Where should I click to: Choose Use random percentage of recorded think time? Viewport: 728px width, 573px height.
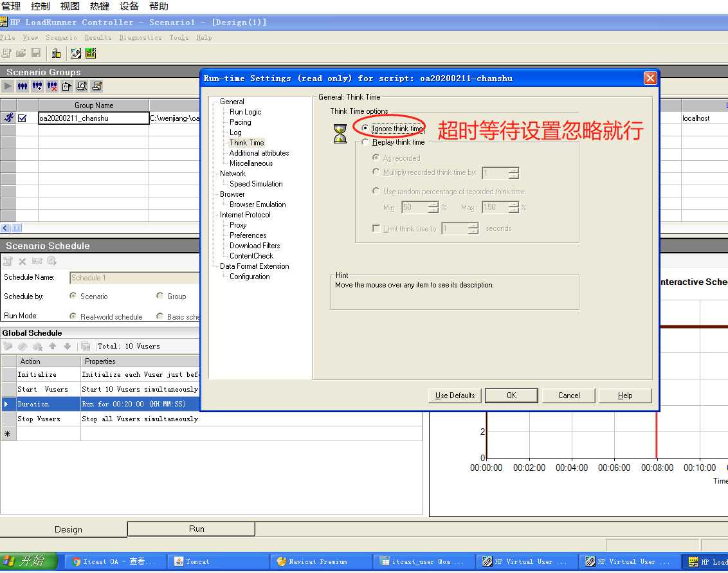tap(376, 191)
